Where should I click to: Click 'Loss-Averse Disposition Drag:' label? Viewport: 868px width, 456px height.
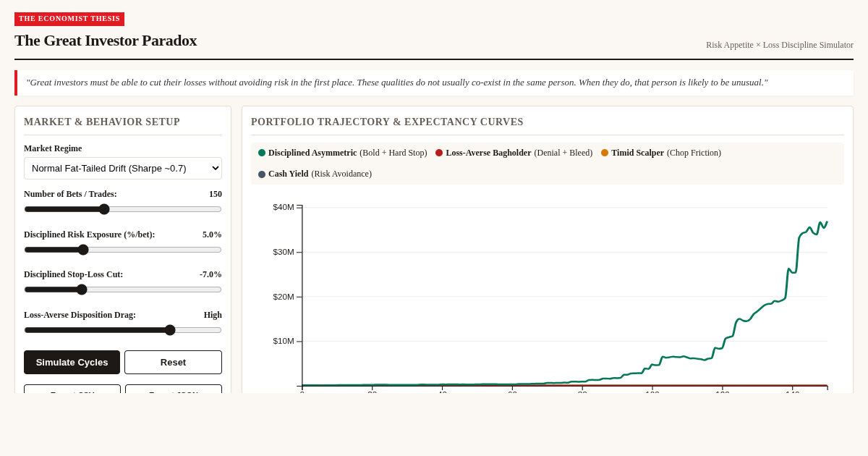click(80, 315)
